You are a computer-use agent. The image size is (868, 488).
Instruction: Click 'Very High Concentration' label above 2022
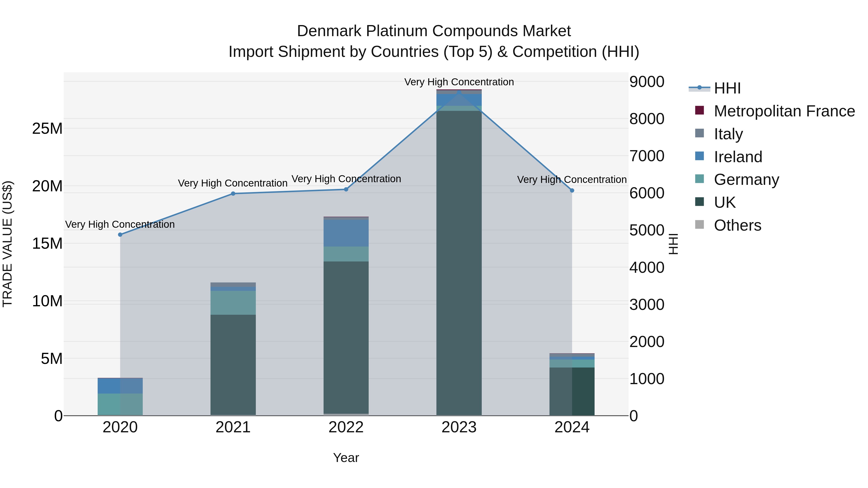346,179
